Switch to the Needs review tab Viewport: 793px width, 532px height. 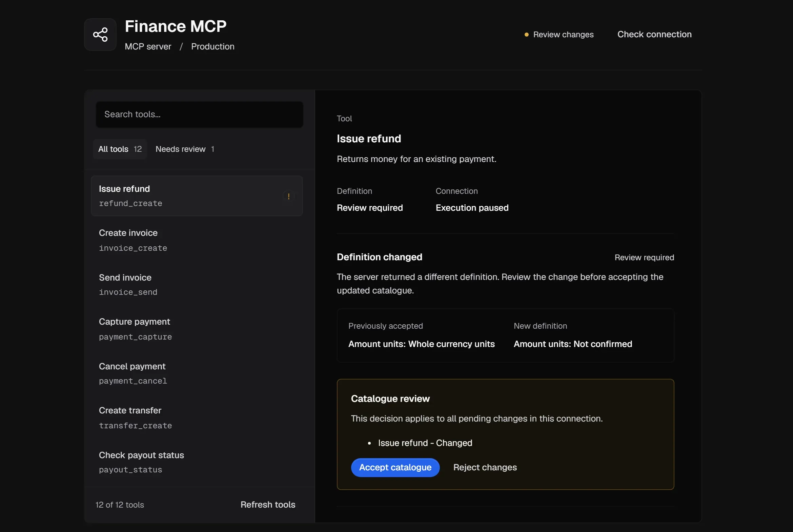point(185,149)
